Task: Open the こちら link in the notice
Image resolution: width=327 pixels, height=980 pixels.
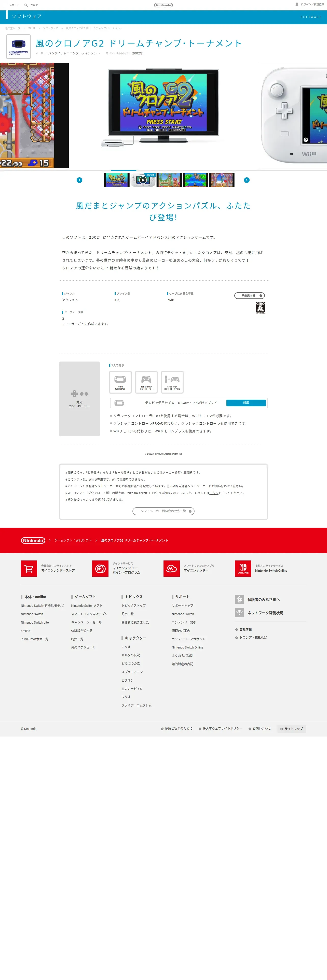Action: (x=214, y=493)
